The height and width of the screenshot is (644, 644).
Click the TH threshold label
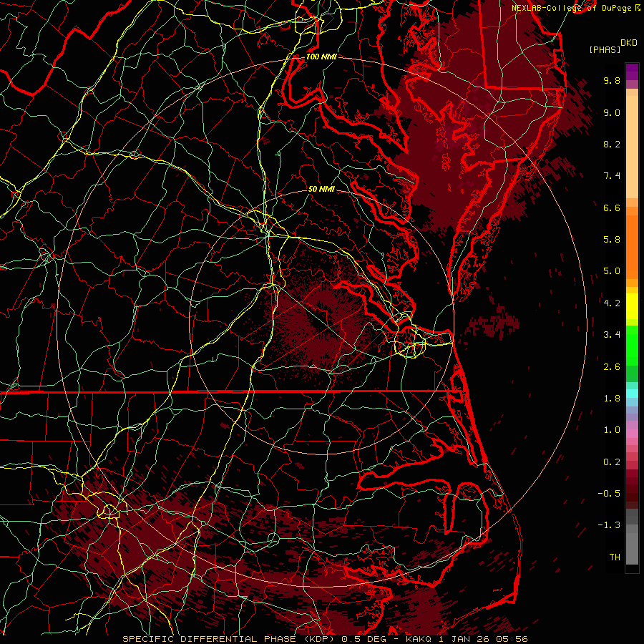615,557
